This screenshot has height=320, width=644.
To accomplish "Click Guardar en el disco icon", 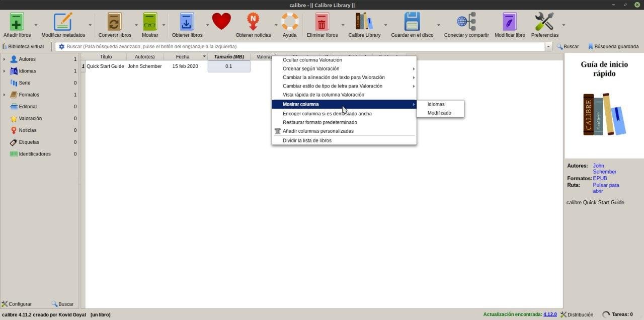I will click(x=412, y=22).
